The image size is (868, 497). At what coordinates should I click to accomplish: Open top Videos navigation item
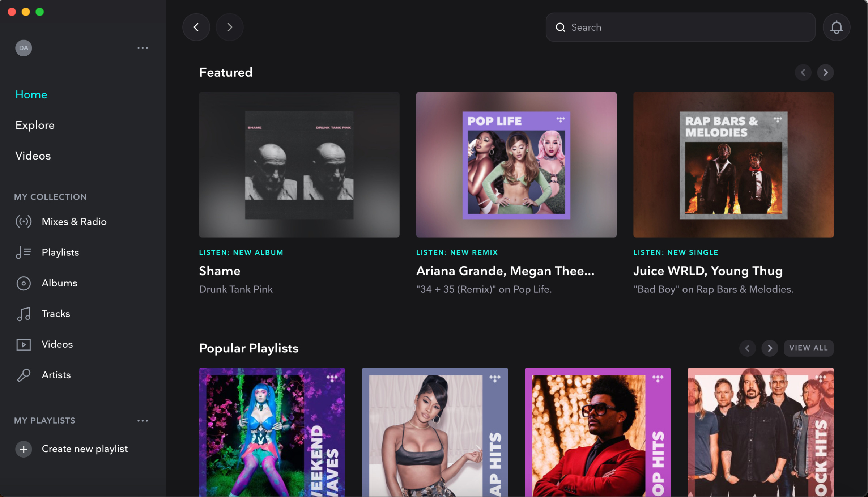(33, 156)
